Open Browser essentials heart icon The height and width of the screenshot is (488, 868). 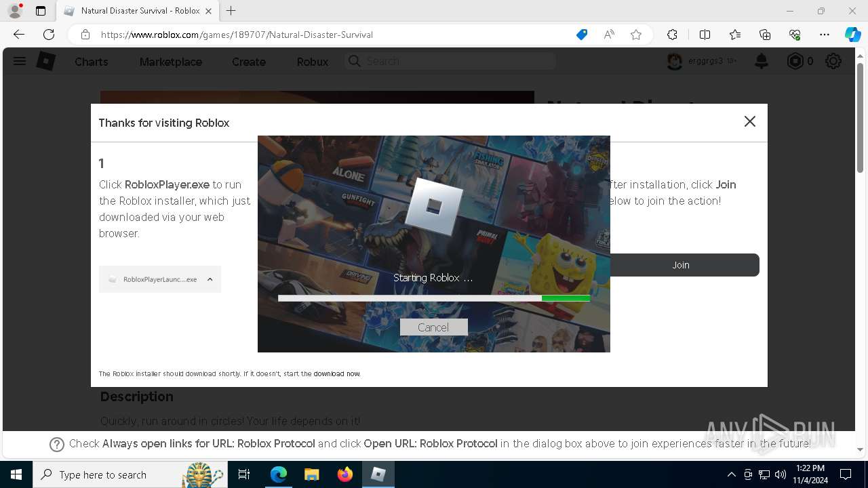click(x=795, y=35)
